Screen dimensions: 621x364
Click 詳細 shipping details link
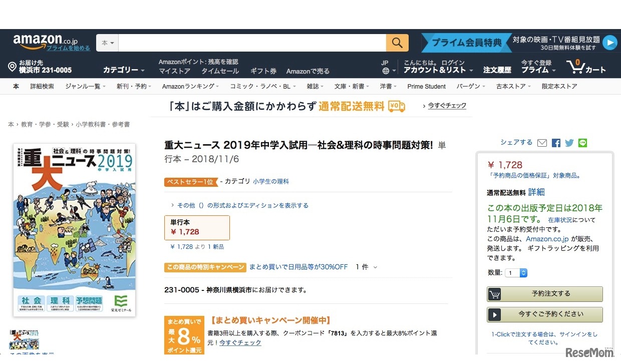(536, 192)
